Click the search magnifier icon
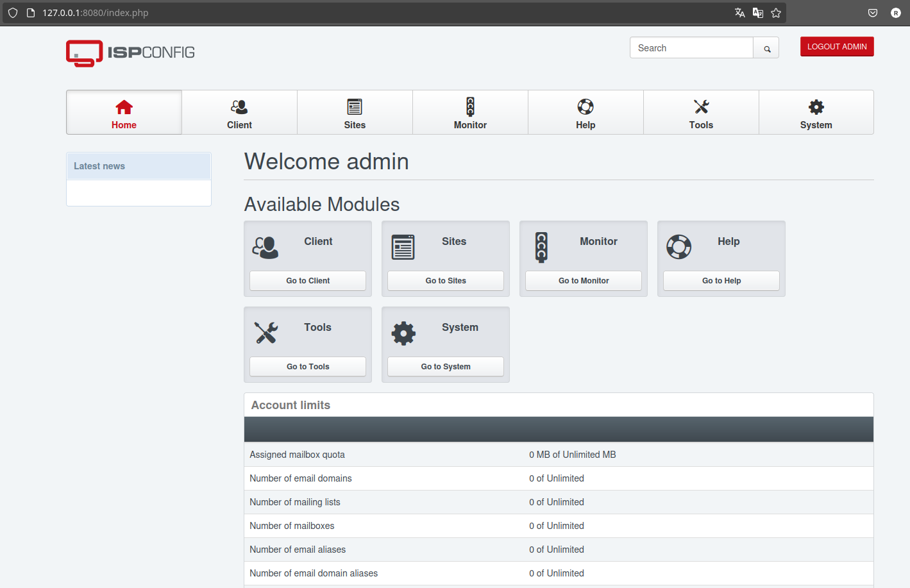Image resolution: width=910 pixels, height=588 pixels. 766,48
